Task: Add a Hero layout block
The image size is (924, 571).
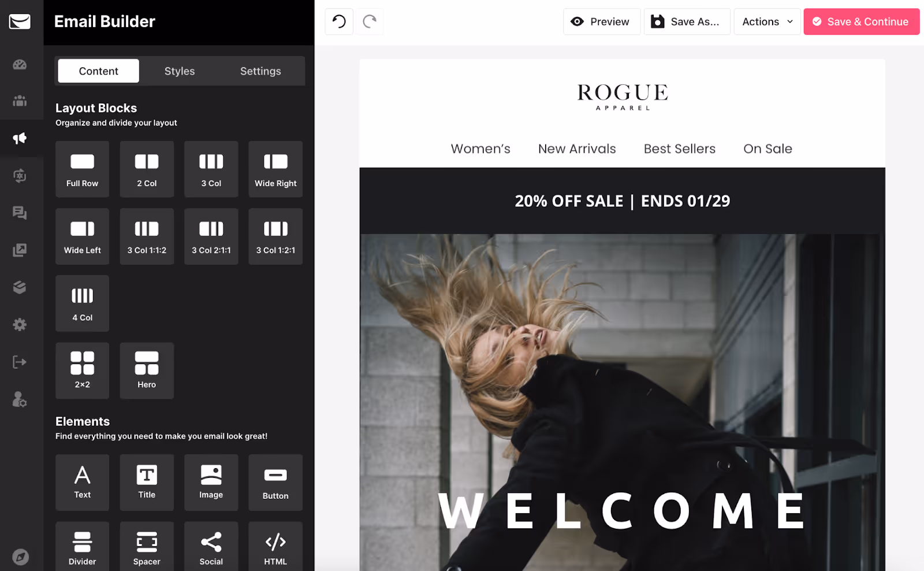Action: 147,370
